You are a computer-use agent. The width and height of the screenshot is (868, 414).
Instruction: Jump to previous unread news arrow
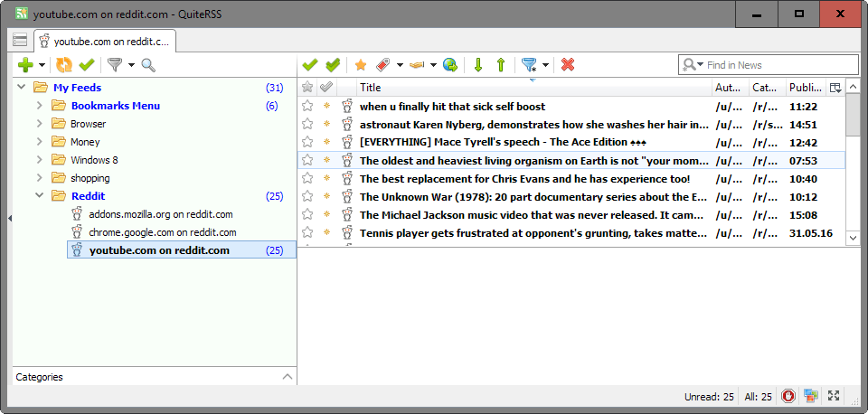point(500,65)
